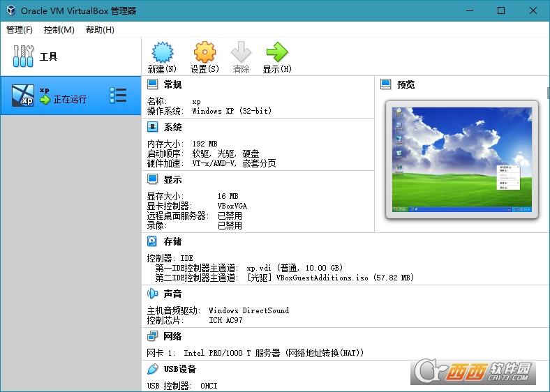Select the xp virtual machine icon
The height and width of the screenshot is (392, 550).
pos(23,96)
